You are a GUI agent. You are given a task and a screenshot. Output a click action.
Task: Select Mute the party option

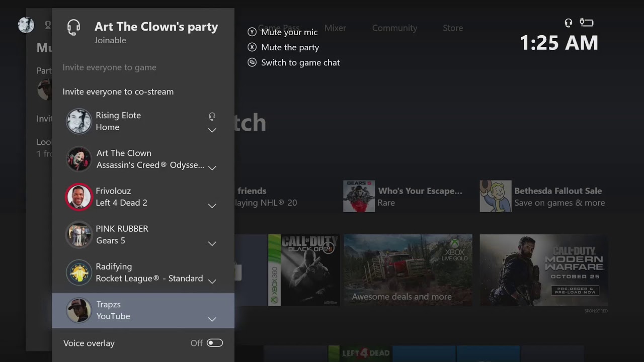290,47
